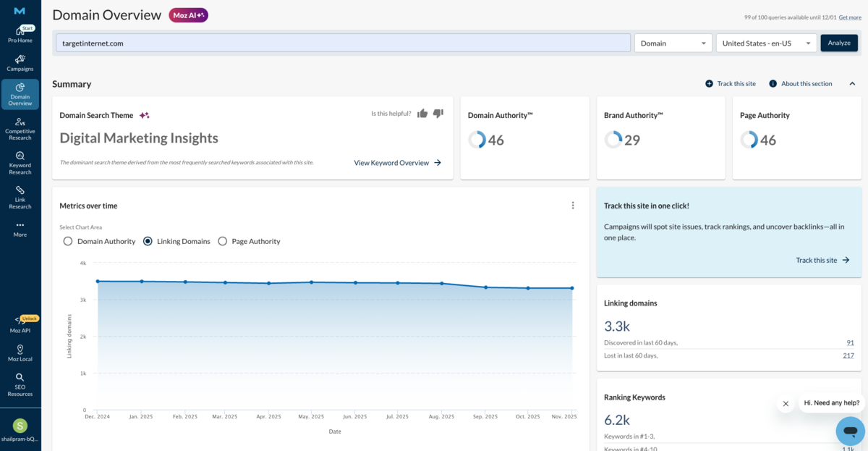The image size is (868, 451).
Task: Collapse the Summary section chevron
Action: (852, 84)
